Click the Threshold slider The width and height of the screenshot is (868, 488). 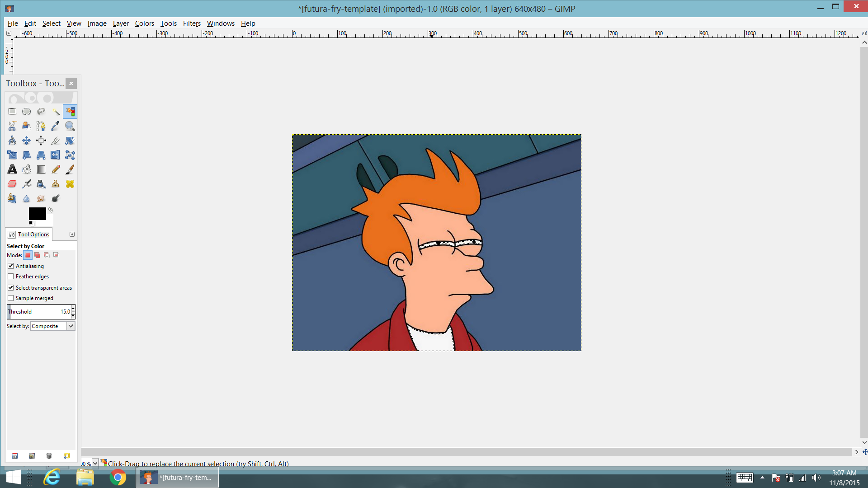[39, 312]
